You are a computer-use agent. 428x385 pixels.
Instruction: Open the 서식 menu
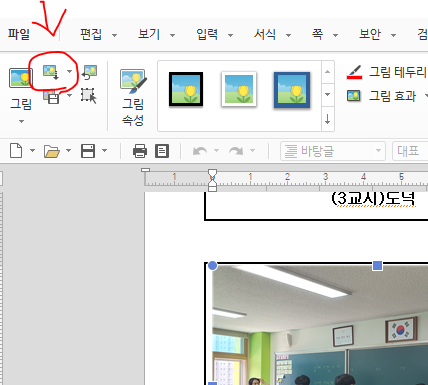[x=265, y=34]
